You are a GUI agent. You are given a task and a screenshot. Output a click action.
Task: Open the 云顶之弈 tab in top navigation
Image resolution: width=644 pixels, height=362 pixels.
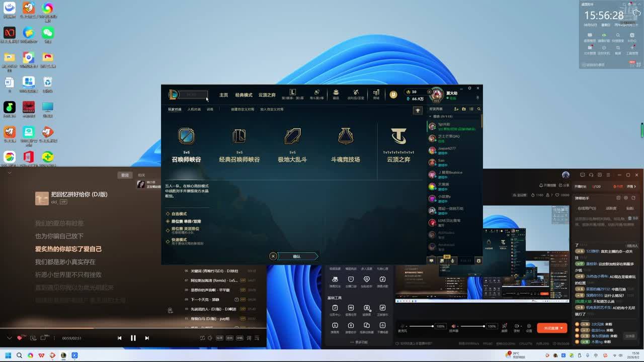[x=267, y=95]
